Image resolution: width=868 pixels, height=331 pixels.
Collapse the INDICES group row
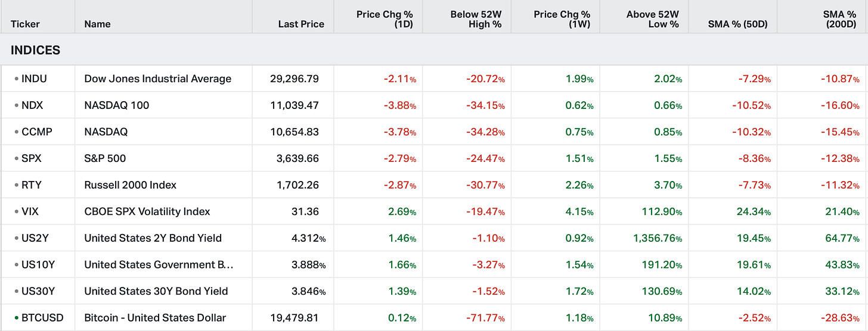tap(434, 50)
